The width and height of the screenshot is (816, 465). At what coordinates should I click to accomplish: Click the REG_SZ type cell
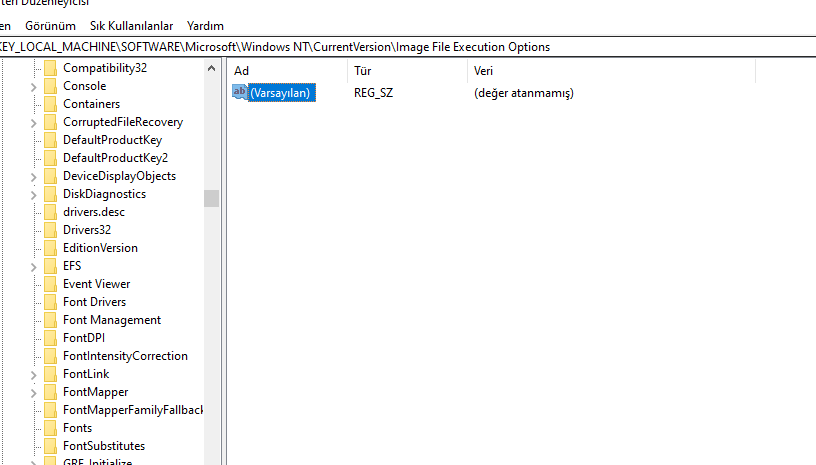[373, 93]
